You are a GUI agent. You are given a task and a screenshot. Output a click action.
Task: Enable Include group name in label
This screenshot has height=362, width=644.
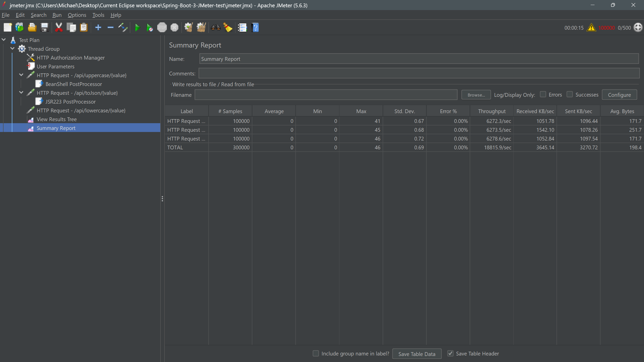click(x=316, y=353)
